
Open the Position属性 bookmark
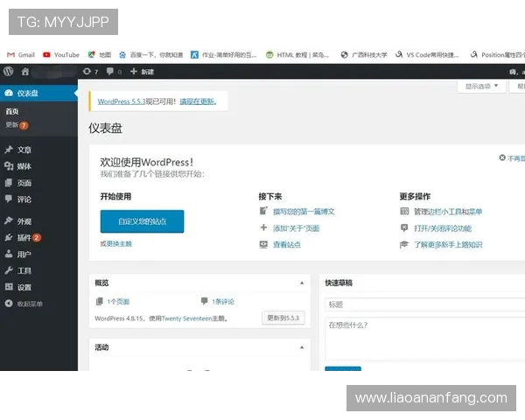click(x=498, y=55)
